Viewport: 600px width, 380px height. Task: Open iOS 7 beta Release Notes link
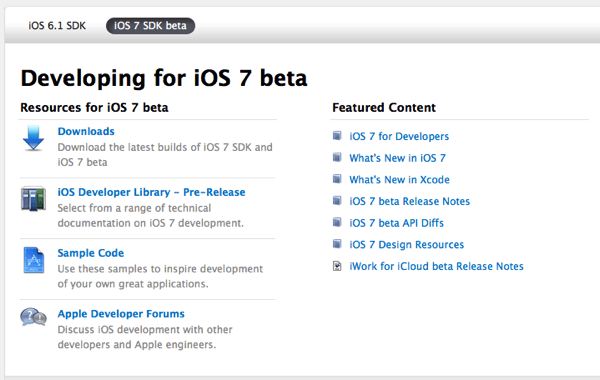pyautogui.click(x=409, y=201)
